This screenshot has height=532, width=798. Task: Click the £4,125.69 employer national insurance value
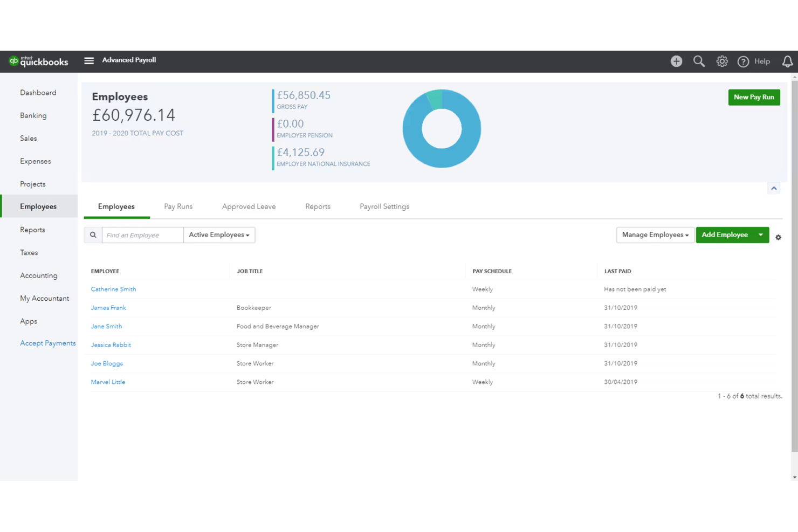[x=301, y=153]
